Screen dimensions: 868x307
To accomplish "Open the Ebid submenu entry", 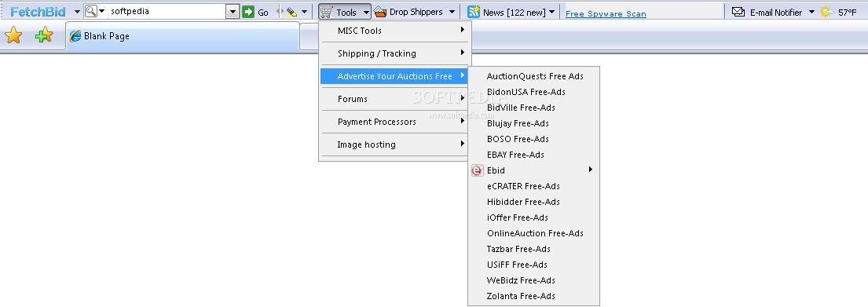I will coord(533,170).
